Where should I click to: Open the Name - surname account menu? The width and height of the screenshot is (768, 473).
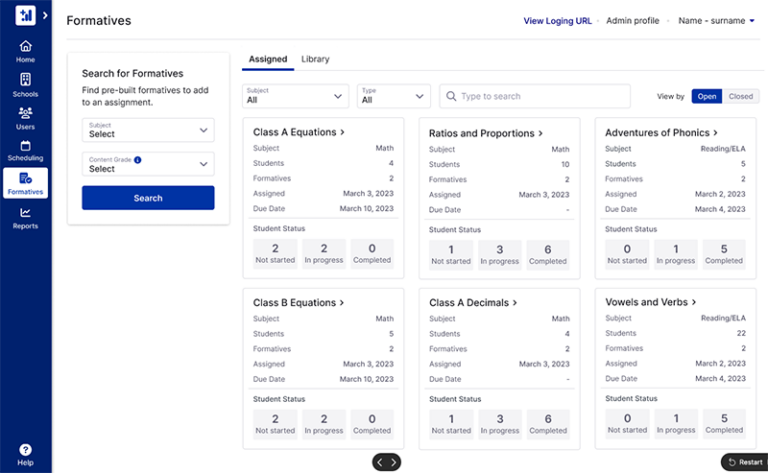[x=717, y=20]
